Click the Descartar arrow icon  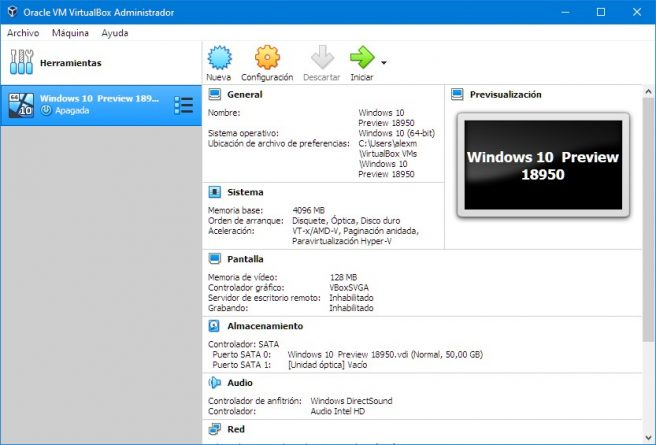[321, 58]
